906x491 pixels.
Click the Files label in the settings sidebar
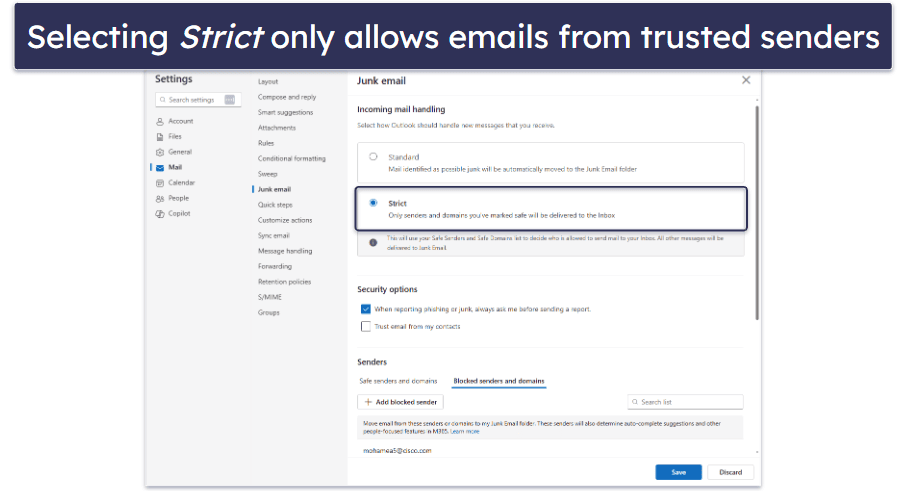click(x=175, y=137)
